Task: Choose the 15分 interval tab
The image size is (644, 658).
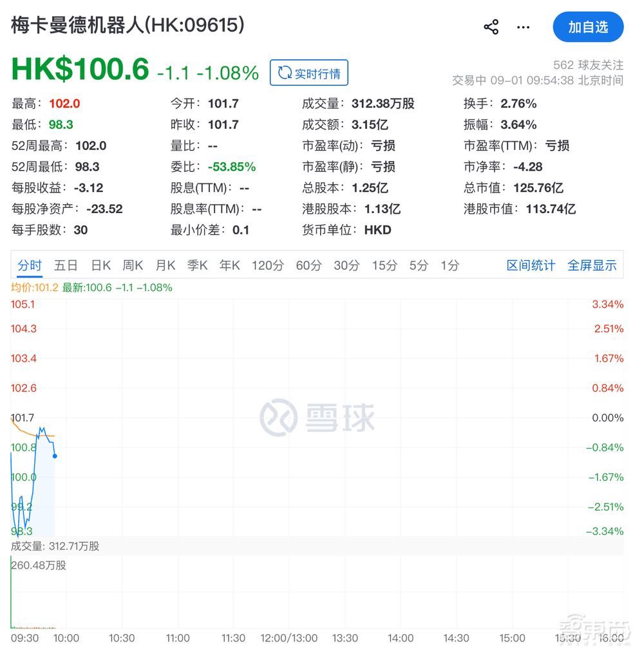Action: click(x=384, y=265)
